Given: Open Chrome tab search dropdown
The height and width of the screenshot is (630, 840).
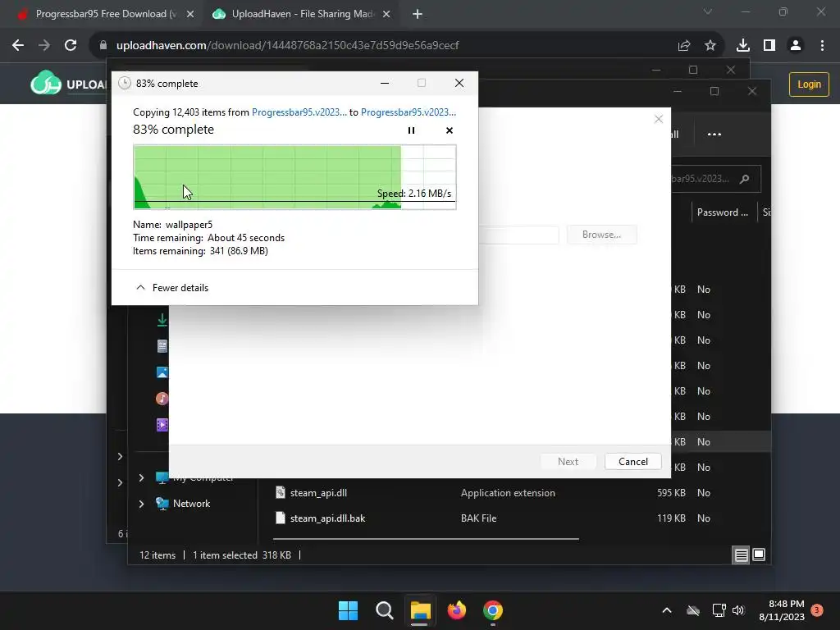Looking at the screenshot, I should 708,11.
